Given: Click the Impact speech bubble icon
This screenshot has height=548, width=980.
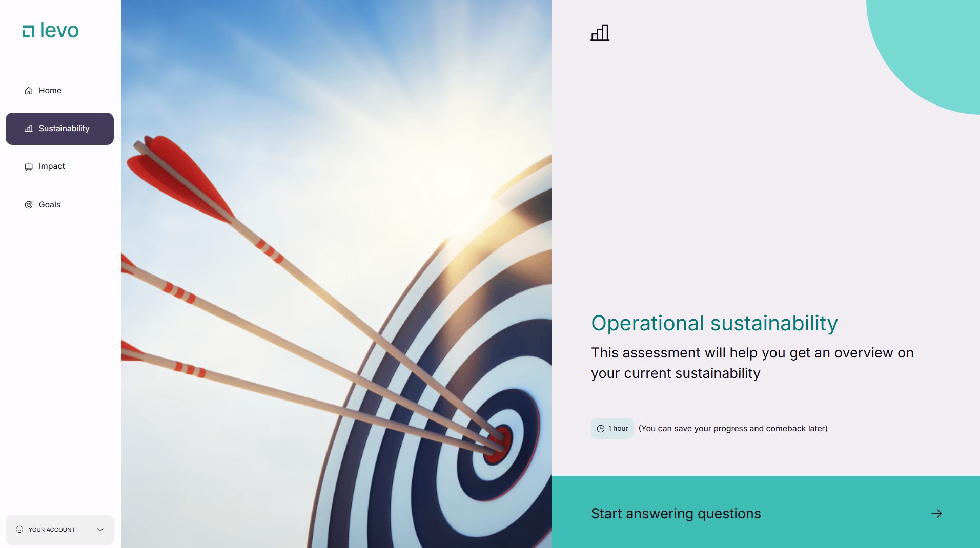Looking at the screenshot, I should point(29,167).
